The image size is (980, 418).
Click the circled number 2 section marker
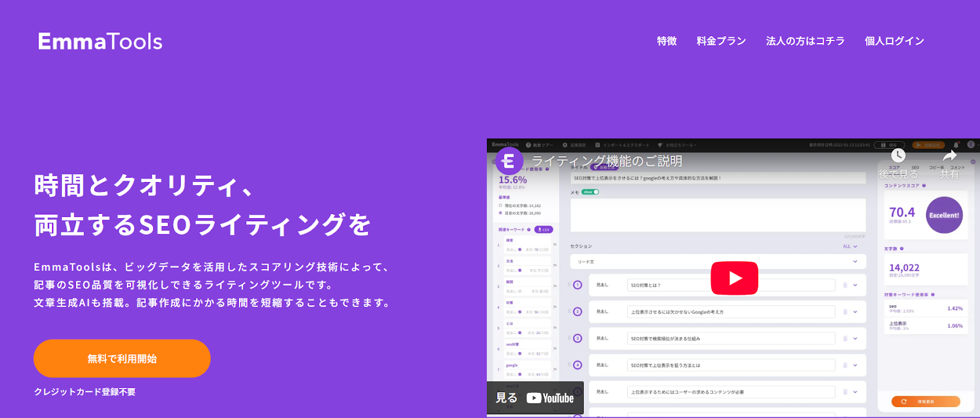click(x=577, y=312)
